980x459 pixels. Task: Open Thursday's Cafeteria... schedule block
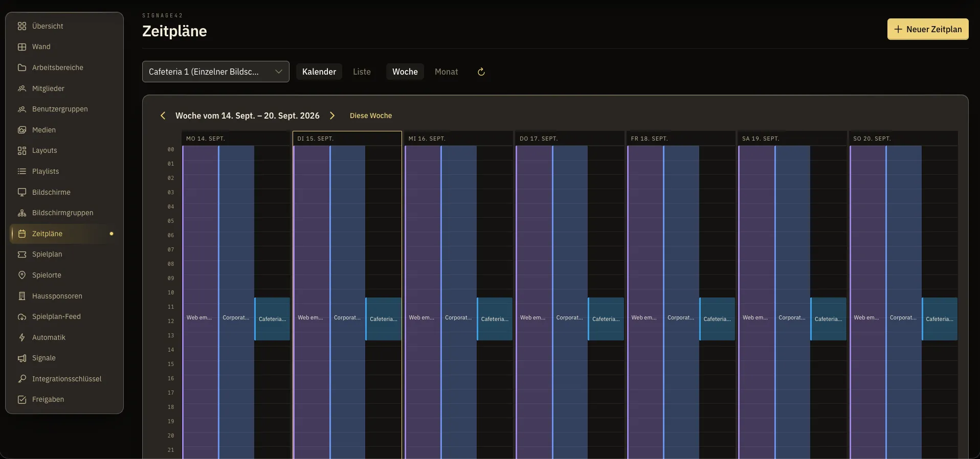tap(606, 319)
